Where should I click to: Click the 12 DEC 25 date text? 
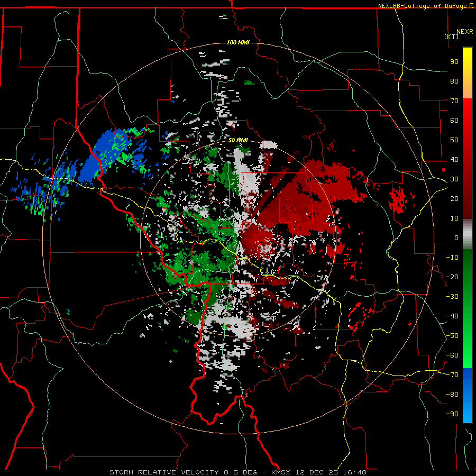tap(317, 472)
